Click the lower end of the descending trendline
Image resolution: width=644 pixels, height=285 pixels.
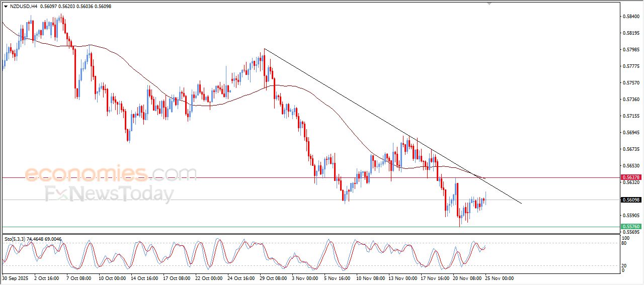click(x=521, y=203)
